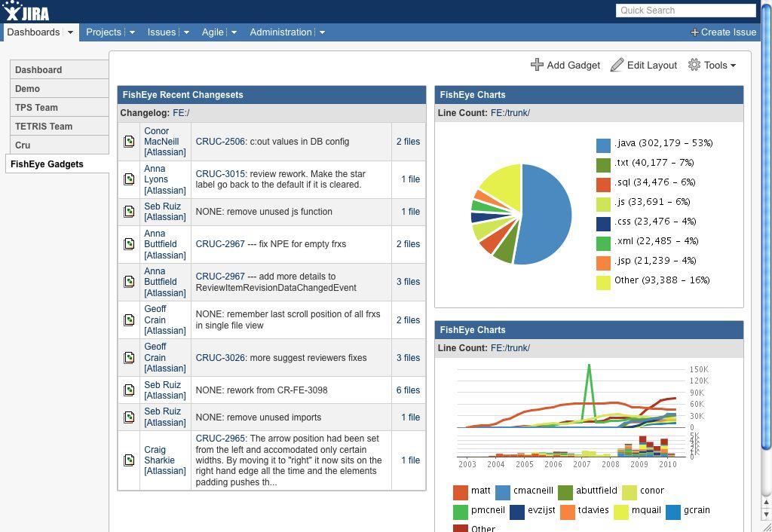Screen dimensions: 772x532
Task: Expand the Projects dropdown arrow
Action: [x=132, y=32]
